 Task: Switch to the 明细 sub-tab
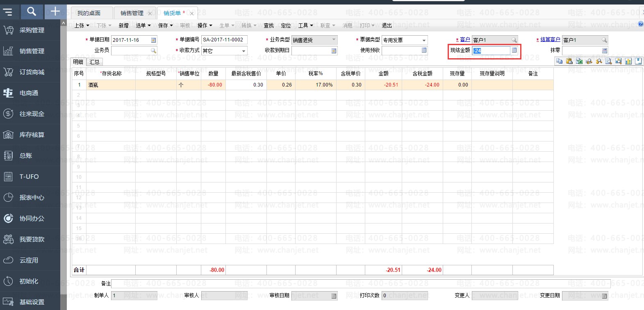point(78,62)
